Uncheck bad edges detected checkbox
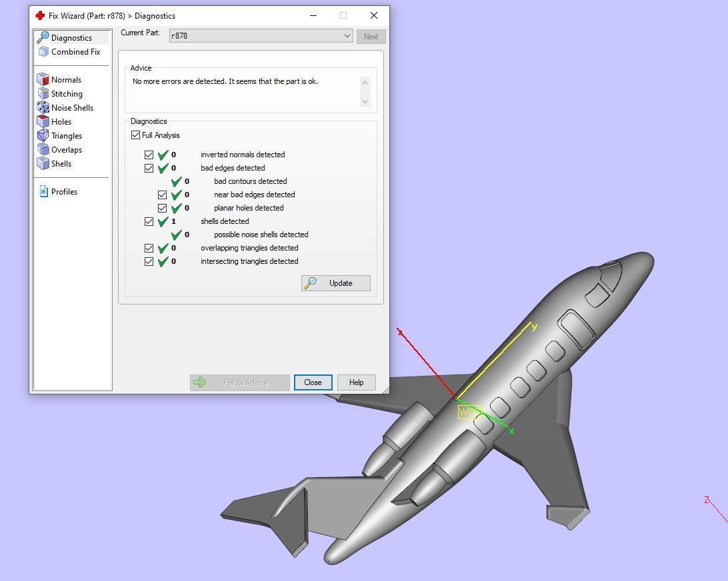Image resolution: width=728 pixels, height=581 pixels. (x=149, y=168)
